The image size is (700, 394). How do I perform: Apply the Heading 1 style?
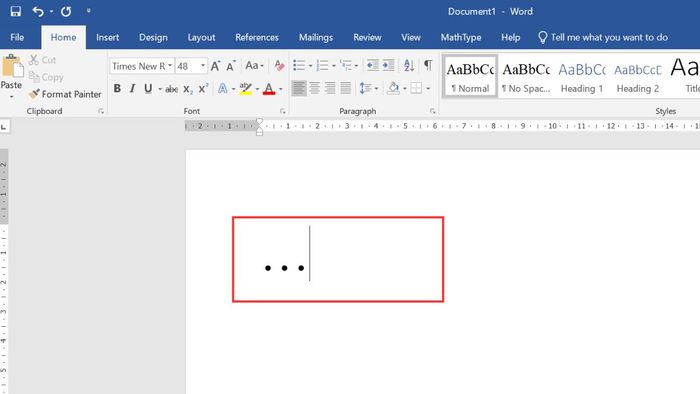[x=582, y=76]
